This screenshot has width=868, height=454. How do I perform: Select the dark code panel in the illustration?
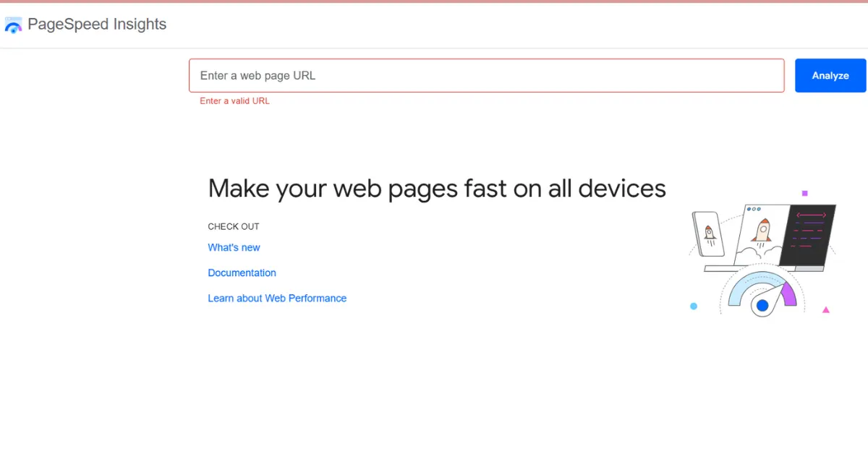pyautogui.click(x=809, y=236)
